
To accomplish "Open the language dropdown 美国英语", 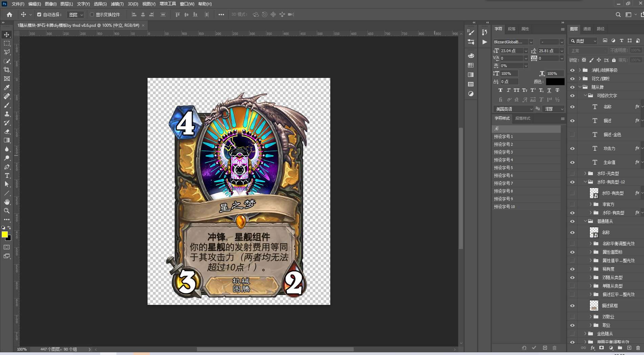I will click(513, 109).
